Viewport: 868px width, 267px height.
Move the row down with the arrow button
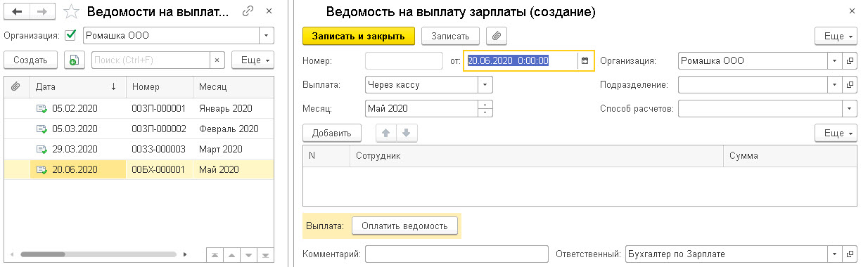pyautogui.click(x=406, y=132)
